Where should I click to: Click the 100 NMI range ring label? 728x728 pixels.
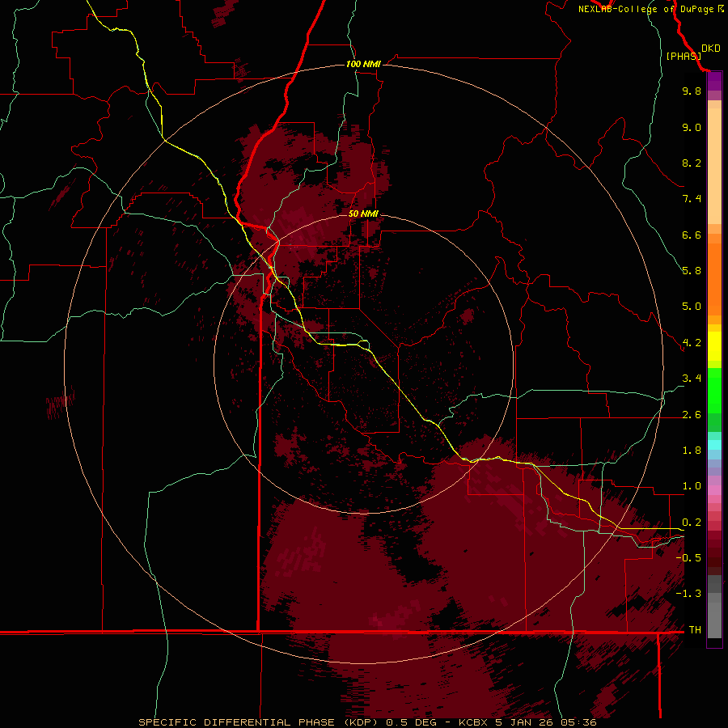(363, 64)
